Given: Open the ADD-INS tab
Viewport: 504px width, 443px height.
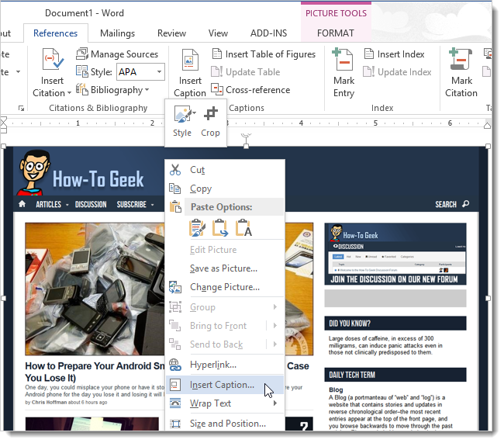Looking at the screenshot, I should (x=269, y=33).
